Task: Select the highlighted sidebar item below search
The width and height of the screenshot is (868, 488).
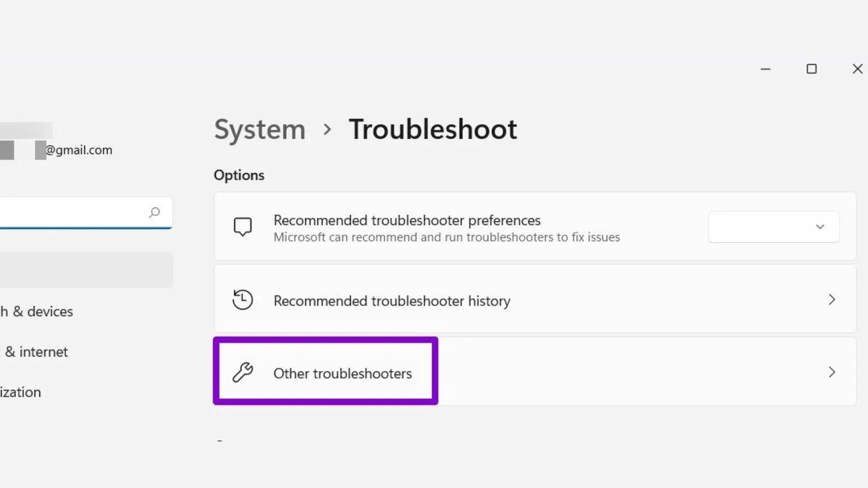Action: tap(85, 270)
